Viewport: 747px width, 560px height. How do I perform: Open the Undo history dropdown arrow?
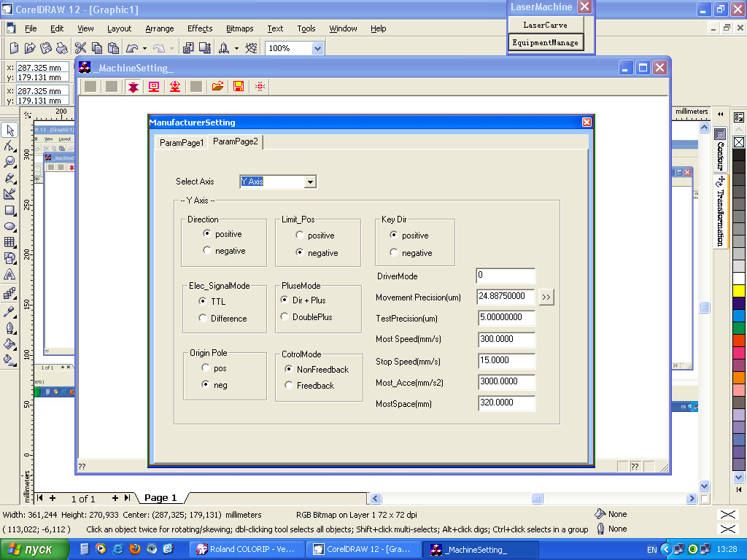(144, 49)
